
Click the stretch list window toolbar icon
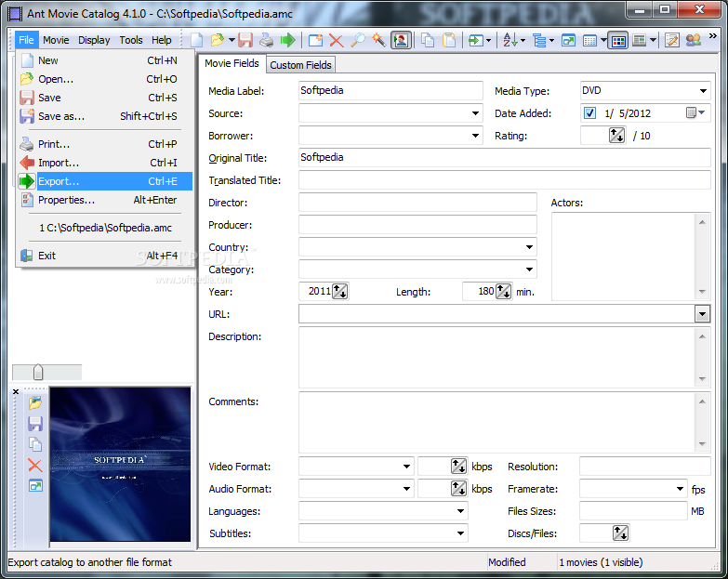click(x=569, y=40)
